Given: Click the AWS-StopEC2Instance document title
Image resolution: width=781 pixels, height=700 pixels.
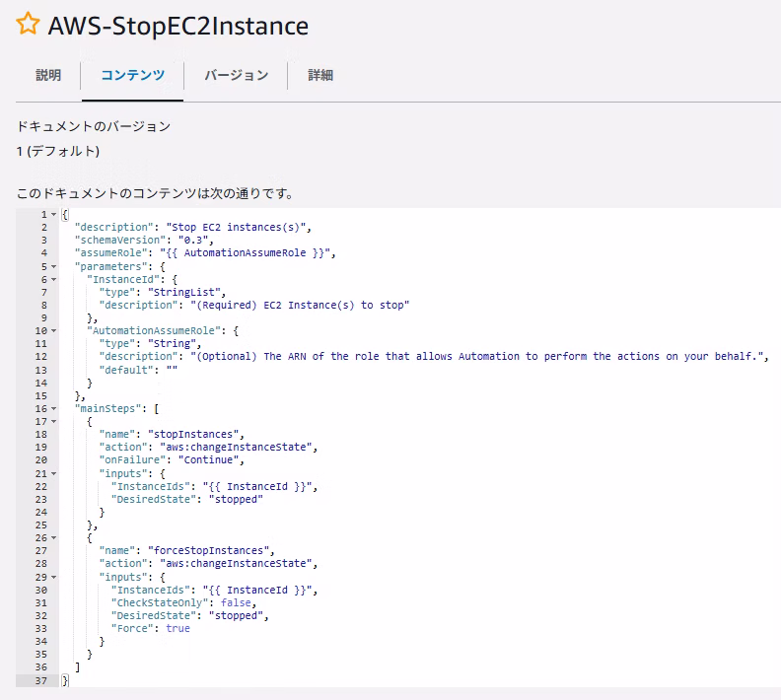Looking at the screenshot, I should [178, 26].
